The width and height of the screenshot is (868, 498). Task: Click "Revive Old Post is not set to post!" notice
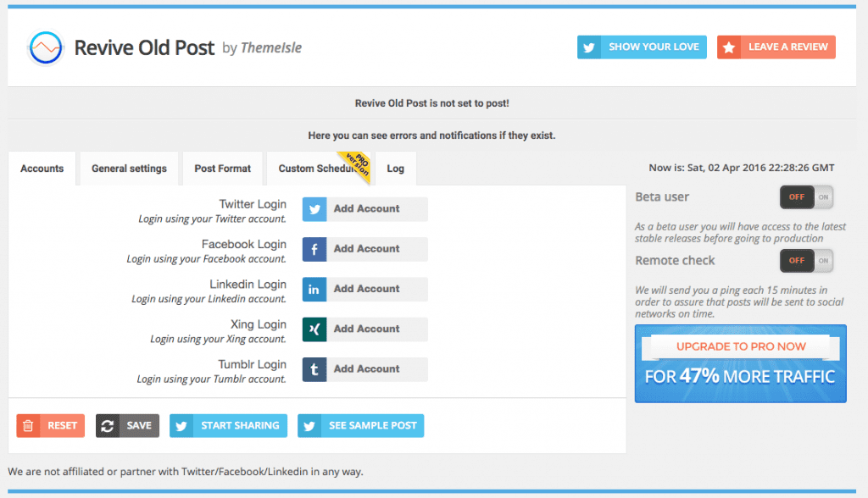pos(431,103)
